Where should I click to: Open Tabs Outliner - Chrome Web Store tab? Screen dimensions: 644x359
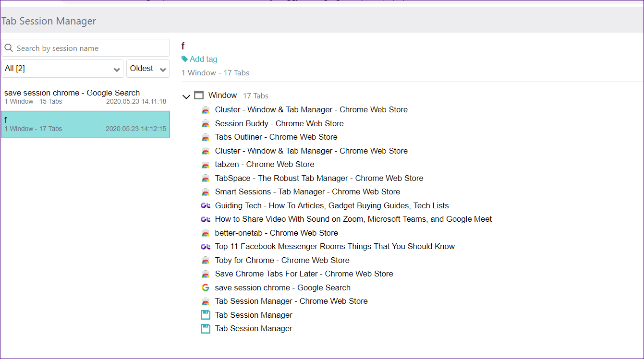click(x=276, y=137)
